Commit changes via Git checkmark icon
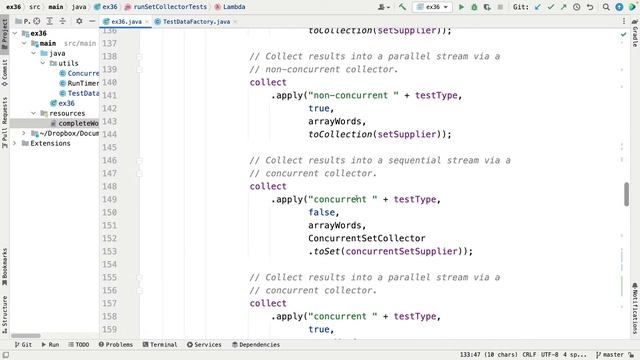The height and width of the screenshot is (360, 640). pos(551,7)
